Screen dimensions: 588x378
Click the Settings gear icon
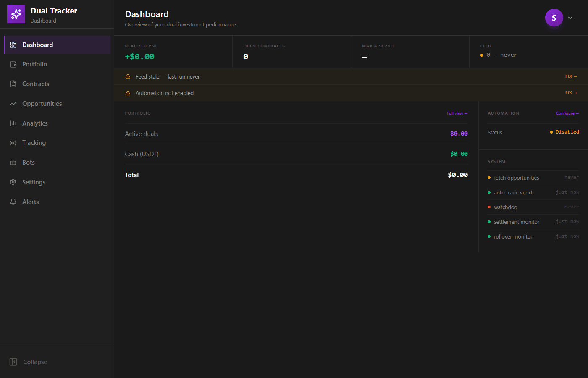[x=13, y=182]
